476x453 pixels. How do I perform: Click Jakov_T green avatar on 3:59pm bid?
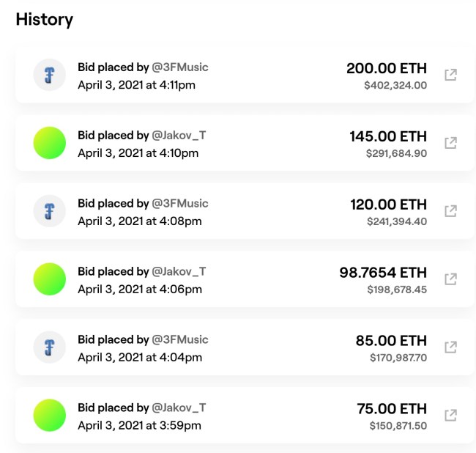point(50,415)
